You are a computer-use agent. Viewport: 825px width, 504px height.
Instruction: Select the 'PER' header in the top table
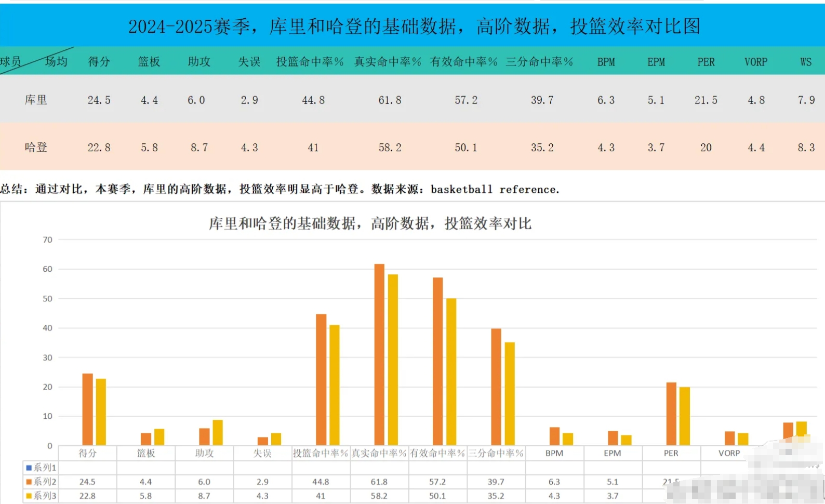706,62
